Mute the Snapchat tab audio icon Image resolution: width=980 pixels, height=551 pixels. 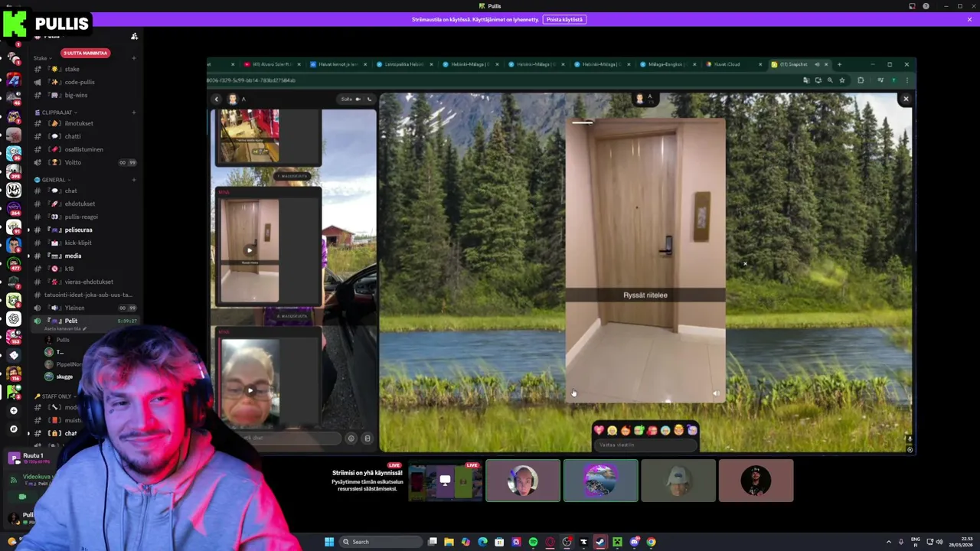[x=817, y=64]
